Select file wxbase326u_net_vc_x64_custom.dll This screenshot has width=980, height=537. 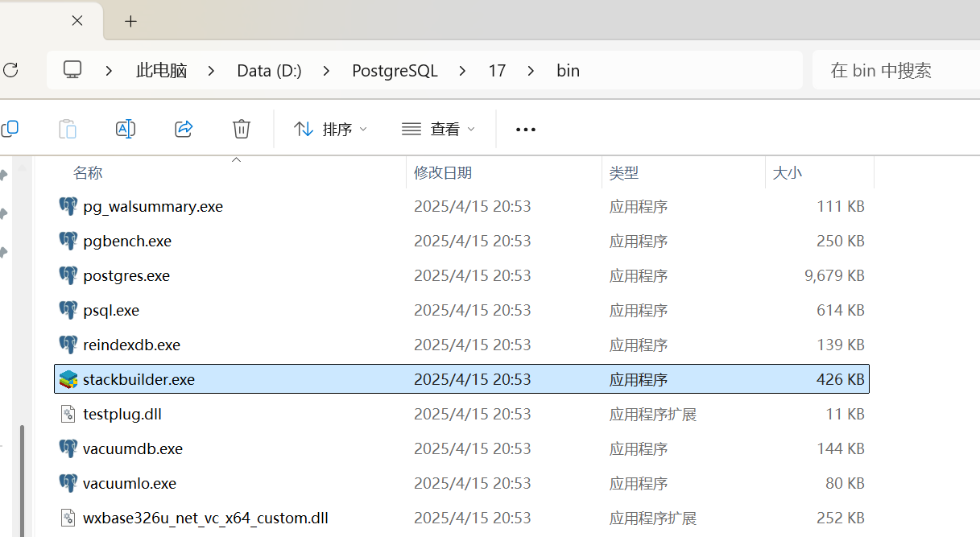point(205,518)
